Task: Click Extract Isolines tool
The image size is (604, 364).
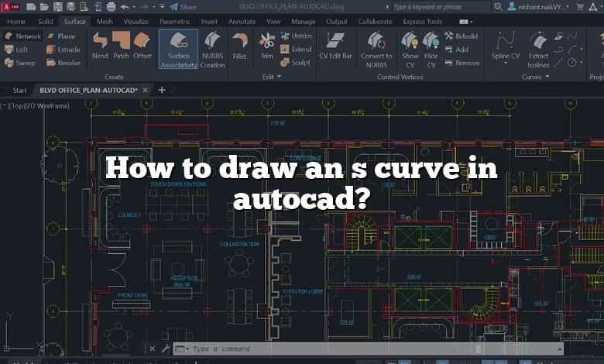Action: click(538, 46)
